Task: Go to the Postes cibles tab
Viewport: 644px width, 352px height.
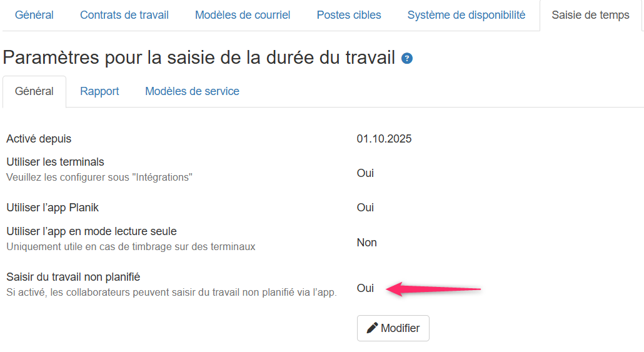Action: point(349,15)
